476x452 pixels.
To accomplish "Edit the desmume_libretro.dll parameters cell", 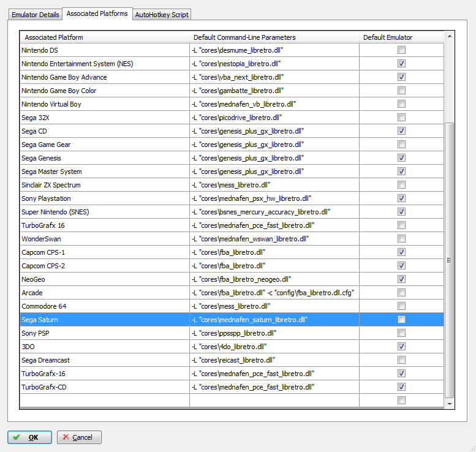I will [274, 50].
